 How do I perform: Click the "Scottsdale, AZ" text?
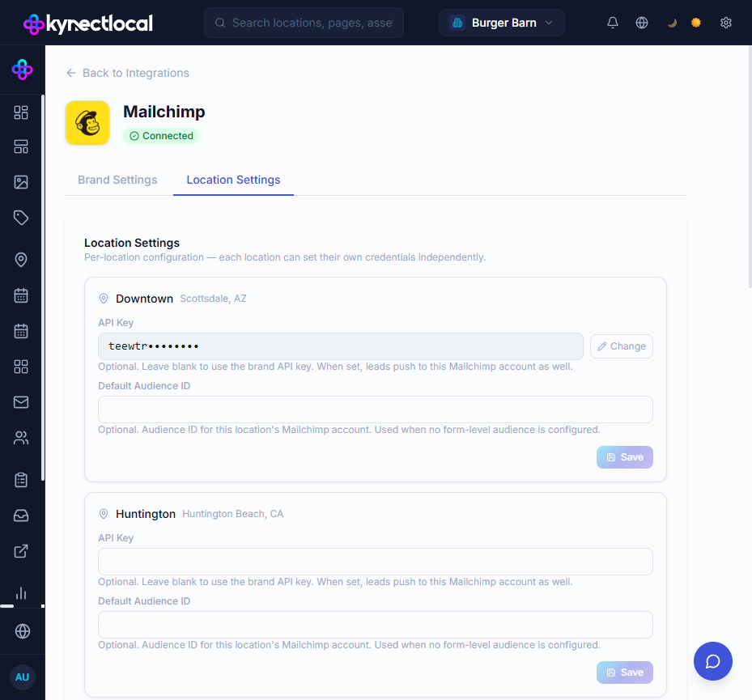point(214,299)
